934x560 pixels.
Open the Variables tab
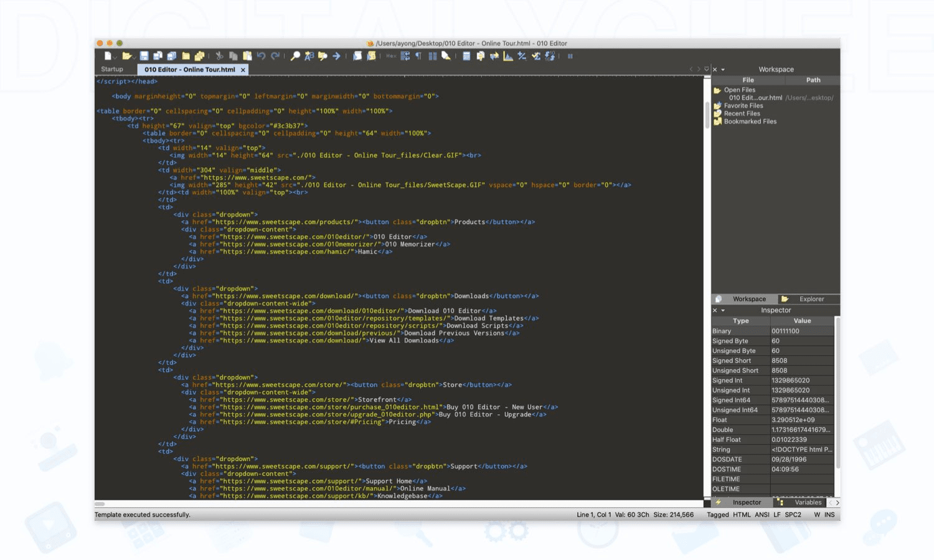click(x=808, y=502)
